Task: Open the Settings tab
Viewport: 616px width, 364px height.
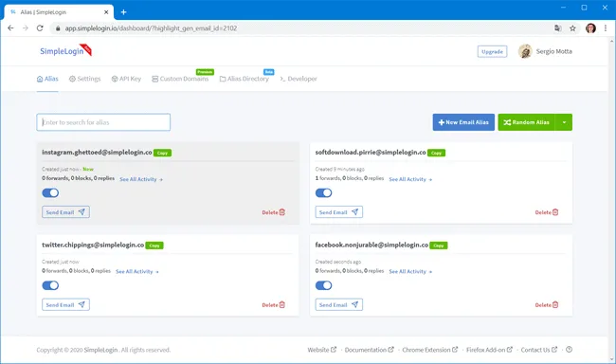Action: coord(85,79)
